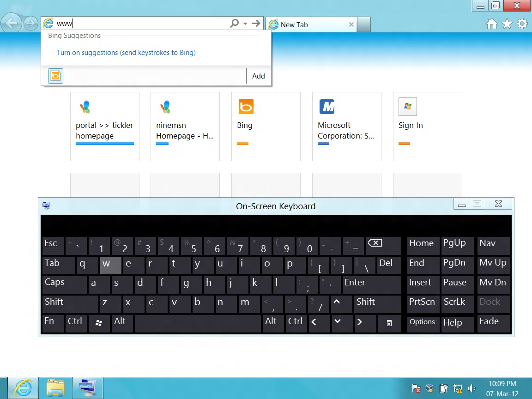Toggle the left Shift key
Image resolution: width=532 pixels, height=399 pixels.
pos(70,304)
